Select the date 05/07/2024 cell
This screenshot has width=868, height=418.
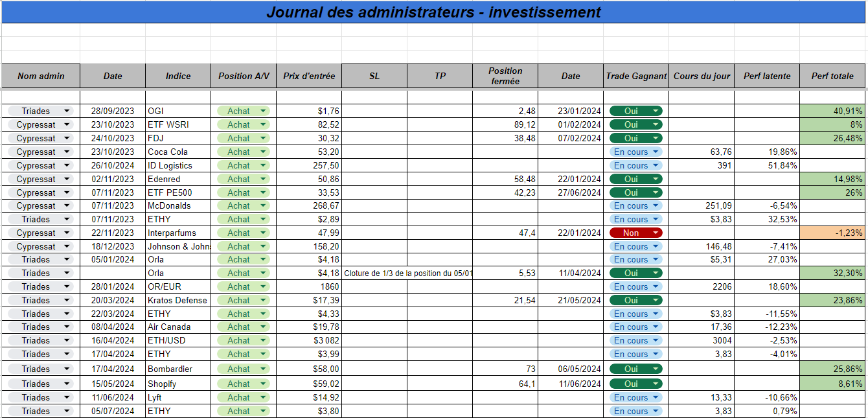[x=113, y=411]
